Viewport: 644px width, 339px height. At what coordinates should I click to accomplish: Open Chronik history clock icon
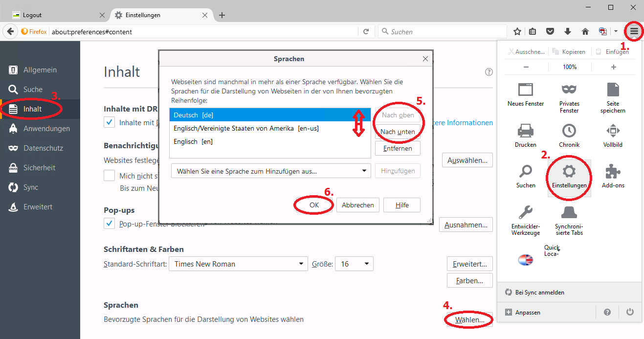point(569,131)
